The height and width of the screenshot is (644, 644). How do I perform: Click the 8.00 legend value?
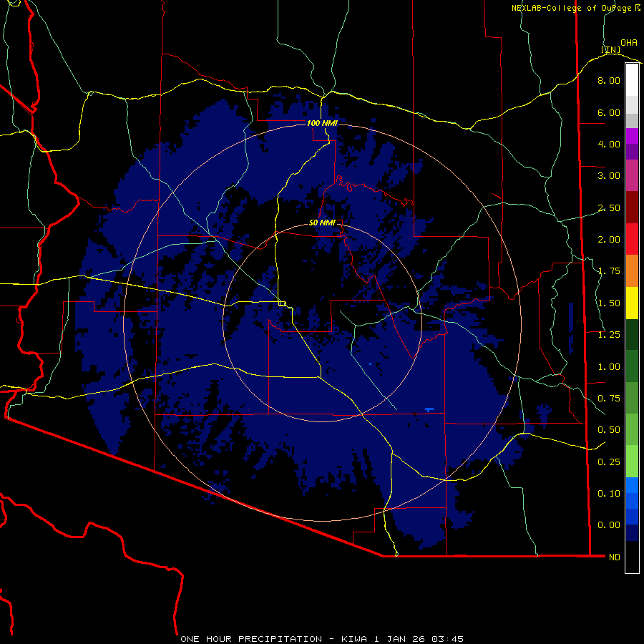coord(609,80)
